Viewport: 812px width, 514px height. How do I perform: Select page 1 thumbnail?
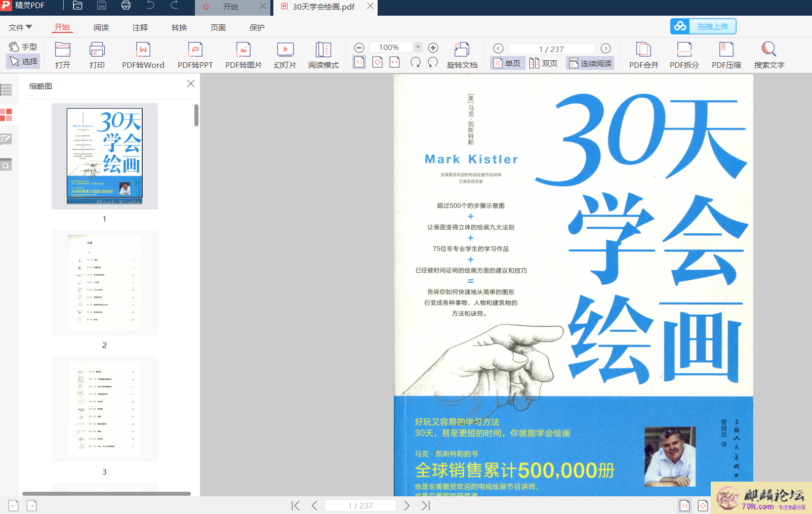[x=105, y=156]
